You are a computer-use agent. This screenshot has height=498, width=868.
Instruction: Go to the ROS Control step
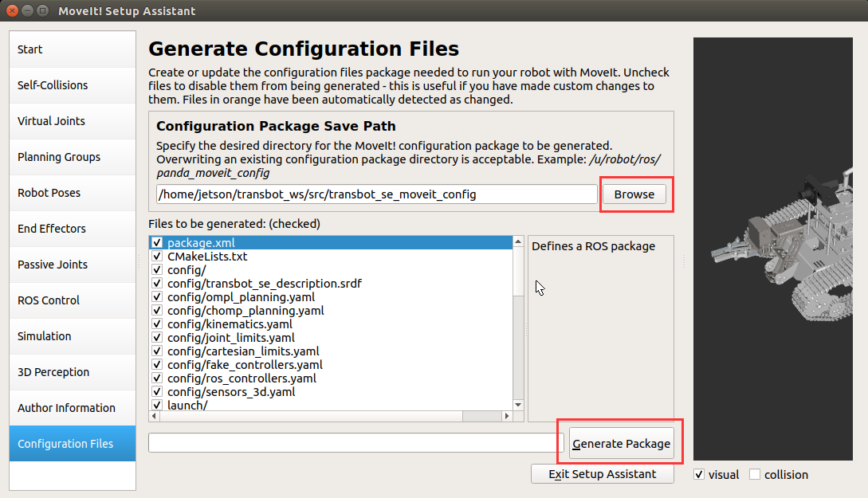pyautogui.click(x=73, y=300)
